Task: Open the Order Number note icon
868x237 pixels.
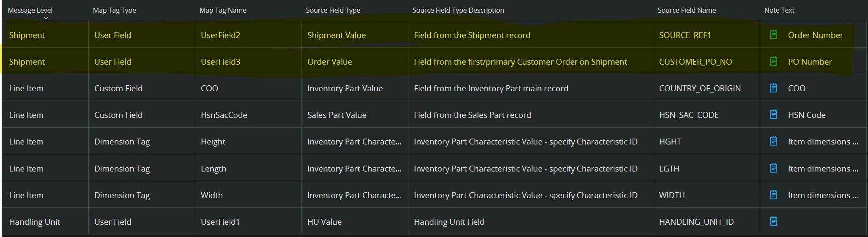Action: [773, 35]
